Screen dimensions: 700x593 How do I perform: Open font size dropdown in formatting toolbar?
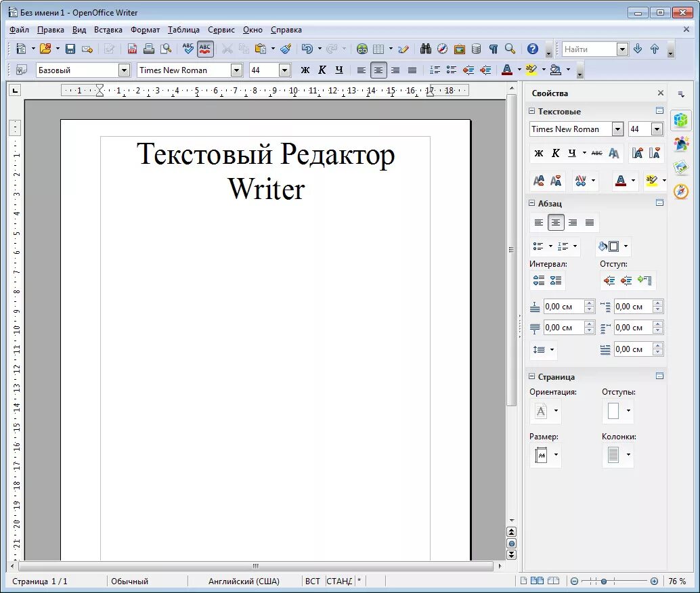[284, 70]
